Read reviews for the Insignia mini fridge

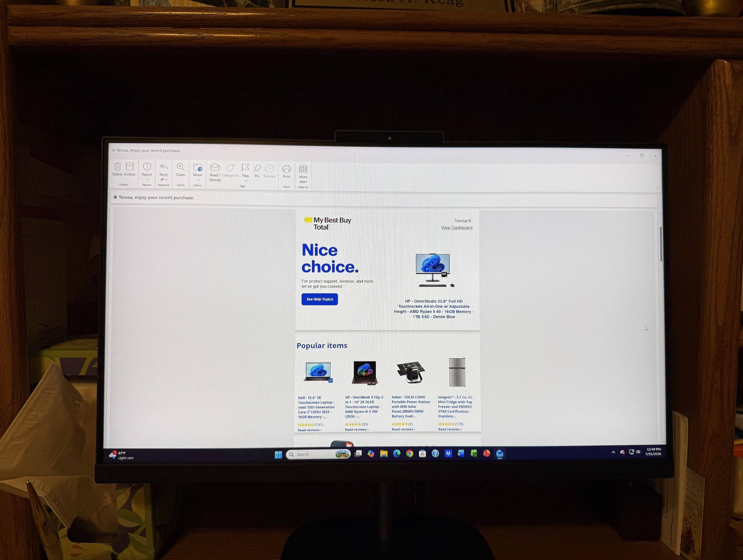point(450,429)
